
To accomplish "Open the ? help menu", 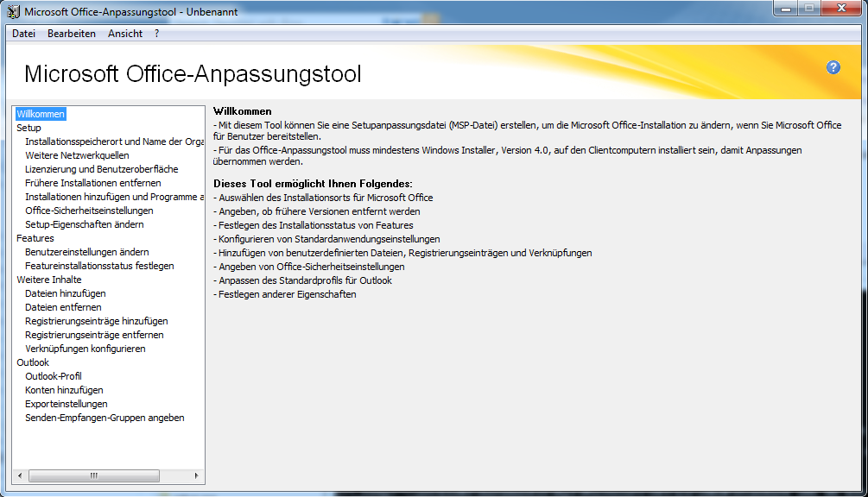I will (156, 34).
